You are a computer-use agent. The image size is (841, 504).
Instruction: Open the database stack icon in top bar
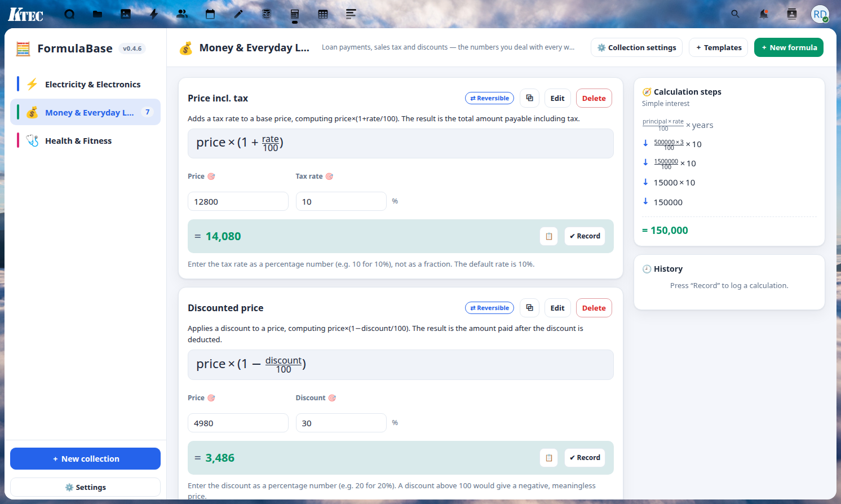click(x=267, y=14)
